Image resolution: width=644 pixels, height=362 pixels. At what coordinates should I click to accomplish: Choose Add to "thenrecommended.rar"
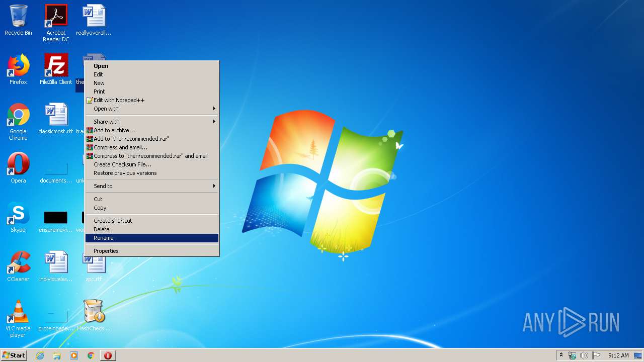pyautogui.click(x=152, y=139)
